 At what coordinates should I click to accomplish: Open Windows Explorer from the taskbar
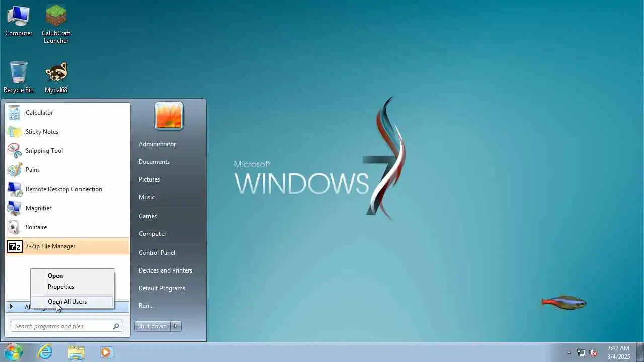click(76, 352)
